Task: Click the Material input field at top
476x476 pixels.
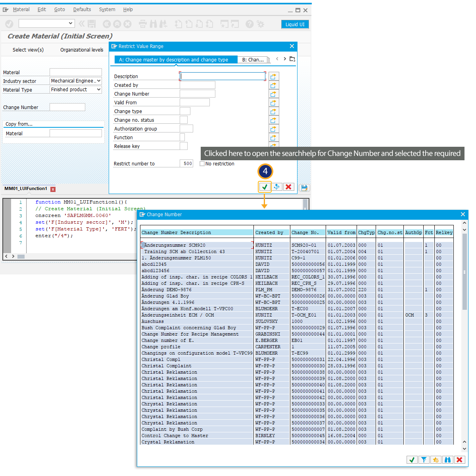Action: 76,72
